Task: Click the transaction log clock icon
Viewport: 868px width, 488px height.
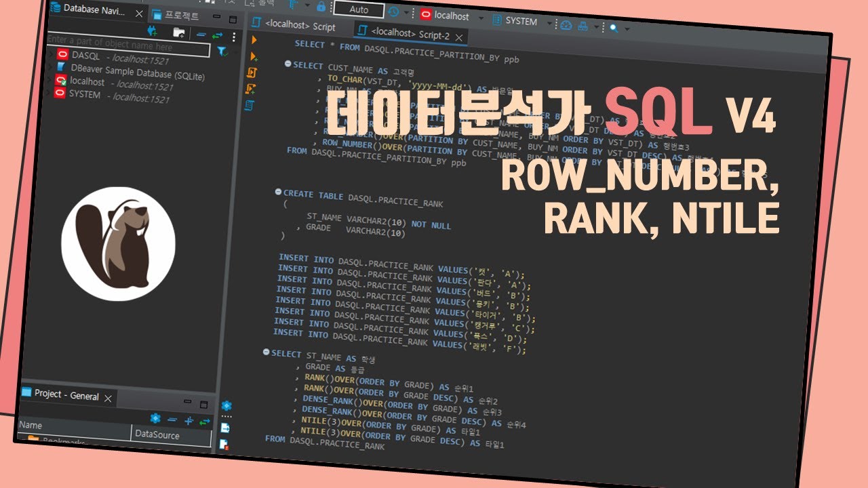Action: coord(393,12)
